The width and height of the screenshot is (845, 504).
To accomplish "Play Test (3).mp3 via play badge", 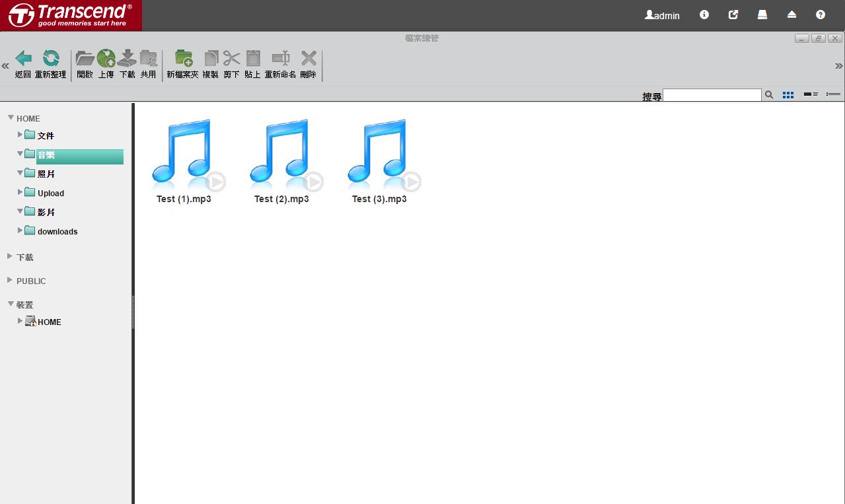I will pos(411,181).
